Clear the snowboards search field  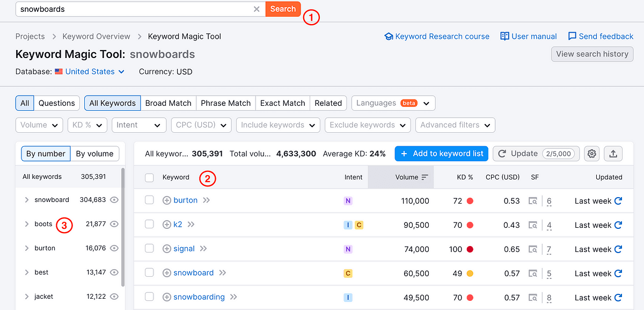[257, 9]
